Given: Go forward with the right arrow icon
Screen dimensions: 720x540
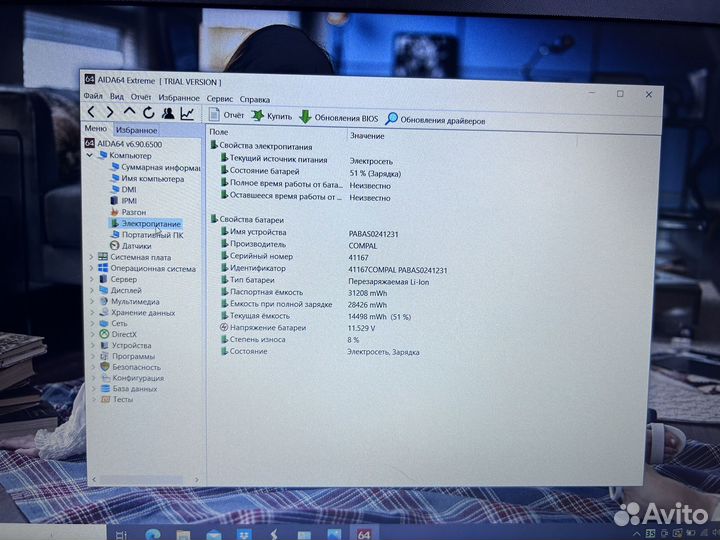Looking at the screenshot, I should 110,112.
